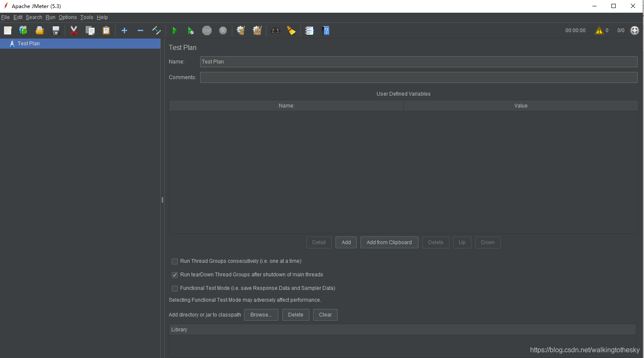Click the Up button
The image size is (644, 358).
point(462,242)
